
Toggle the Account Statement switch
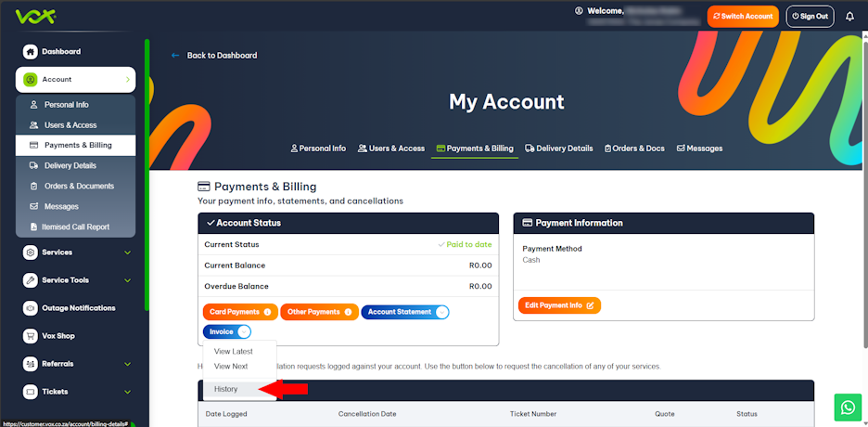(441, 312)
